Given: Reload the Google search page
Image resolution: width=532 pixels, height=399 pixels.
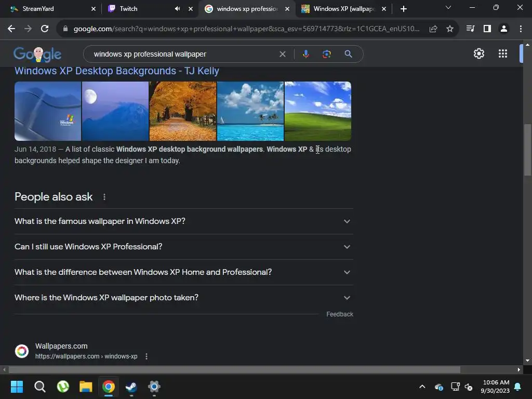Looking at the screenshot, I should point(45,29).
